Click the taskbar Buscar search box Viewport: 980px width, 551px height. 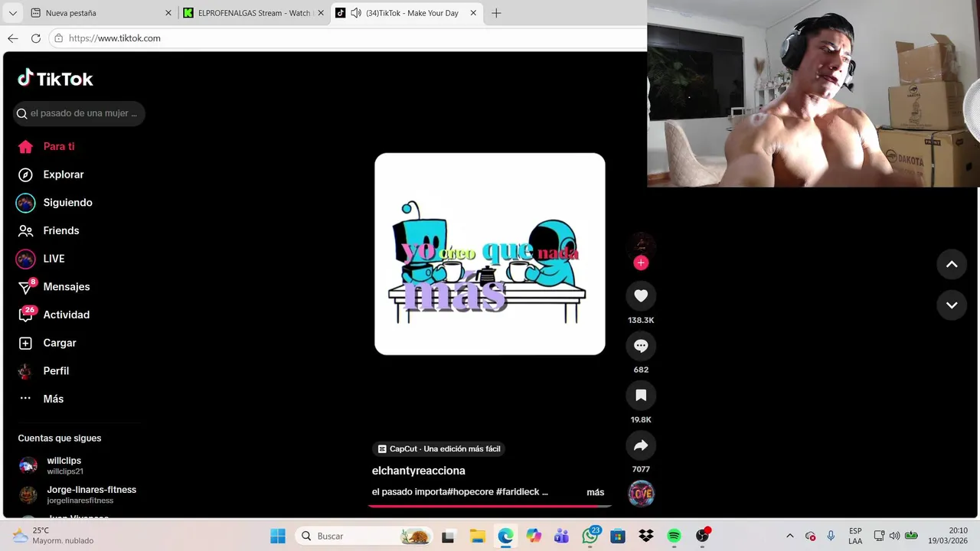tap(364, 536)
